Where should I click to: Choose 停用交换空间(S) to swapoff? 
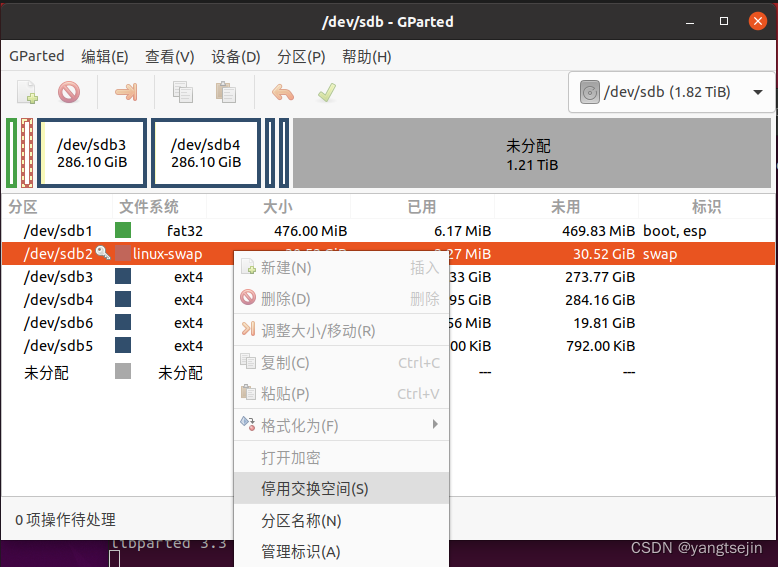[341, 489]
